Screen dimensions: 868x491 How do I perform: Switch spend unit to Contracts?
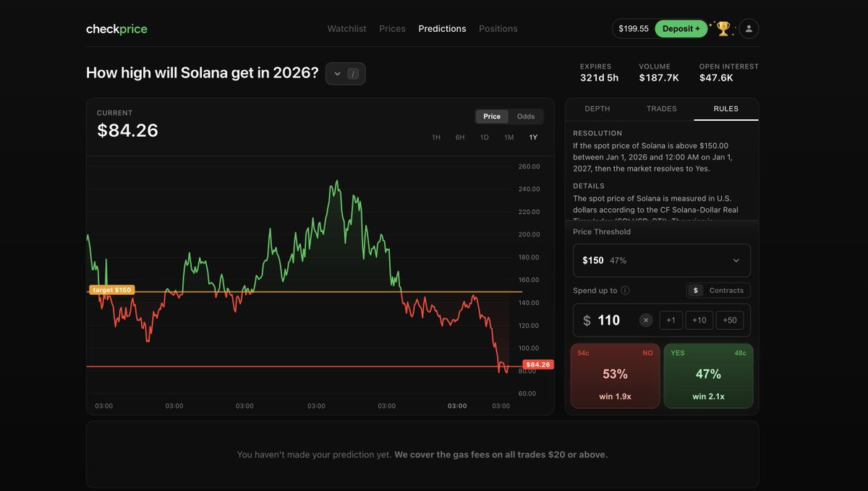(x=726, y=291)
